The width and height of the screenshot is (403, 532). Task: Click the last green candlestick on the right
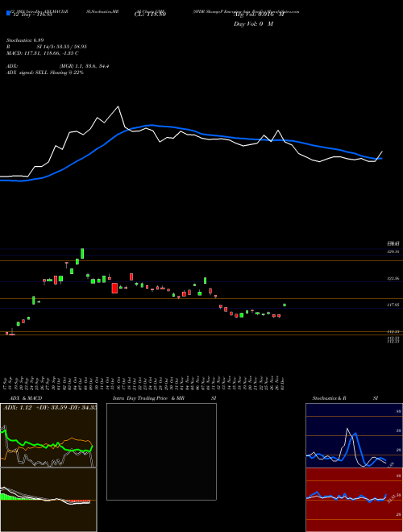285,305
